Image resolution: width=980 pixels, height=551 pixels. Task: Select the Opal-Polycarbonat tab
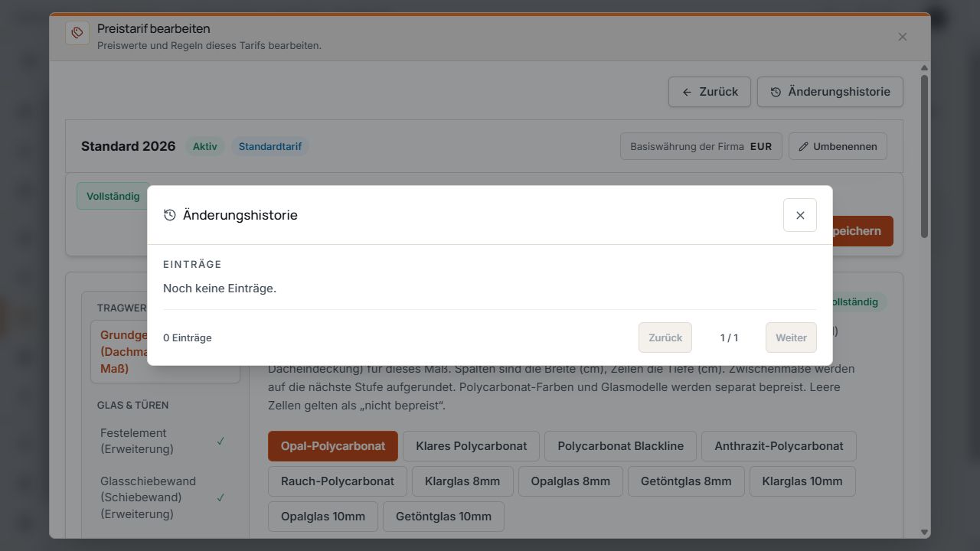333,446
